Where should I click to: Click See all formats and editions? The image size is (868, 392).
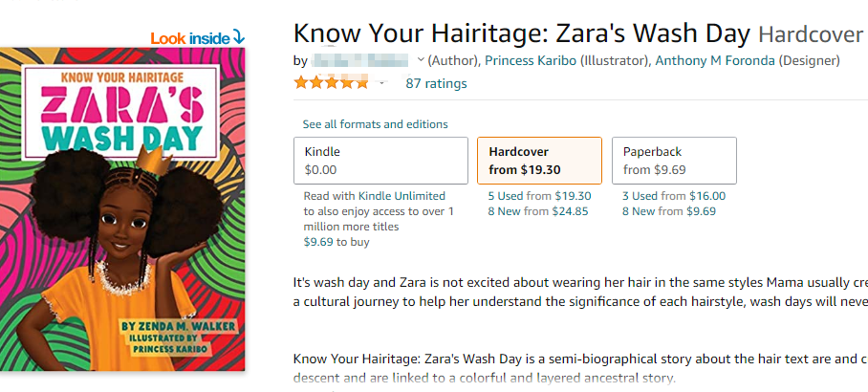click(x=375, y=124)
